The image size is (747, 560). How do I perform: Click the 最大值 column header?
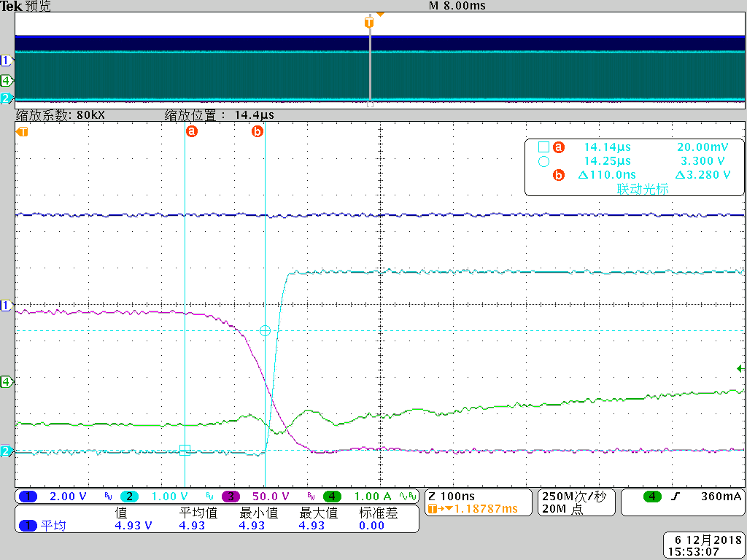pyautogui.click(x=318, y=513)
